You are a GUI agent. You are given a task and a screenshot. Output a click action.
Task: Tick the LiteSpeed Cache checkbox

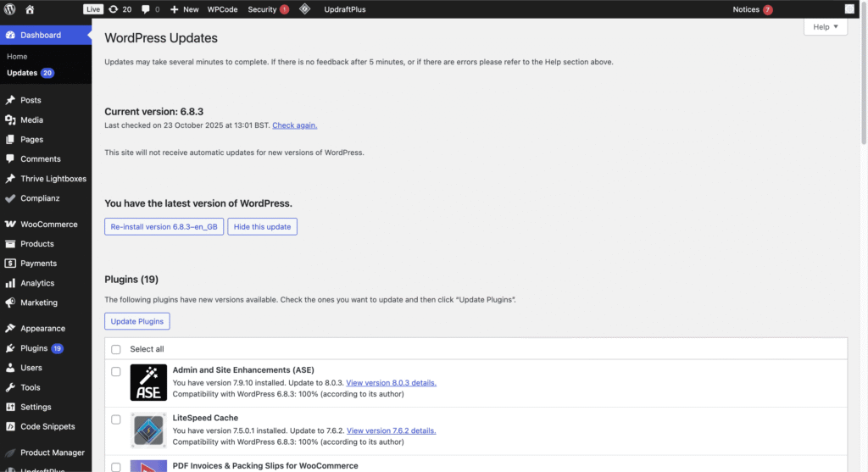click(116, 419)
